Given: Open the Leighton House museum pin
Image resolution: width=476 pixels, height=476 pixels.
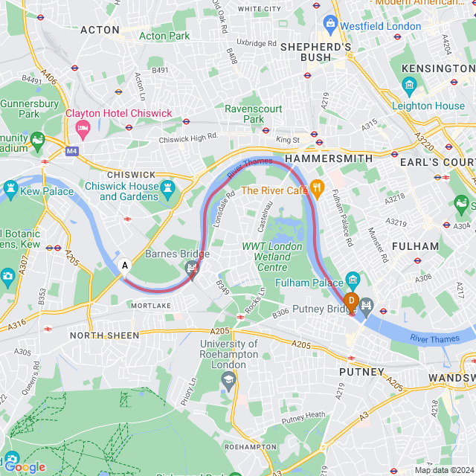Looking at the screenshot, I should pyautogui.click(x=409, y=86).
